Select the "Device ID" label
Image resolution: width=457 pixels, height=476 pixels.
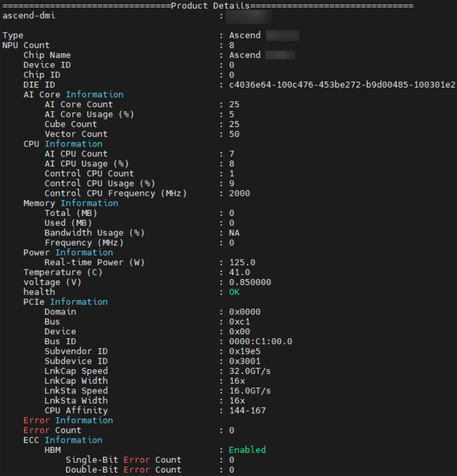tap(47, 65)
